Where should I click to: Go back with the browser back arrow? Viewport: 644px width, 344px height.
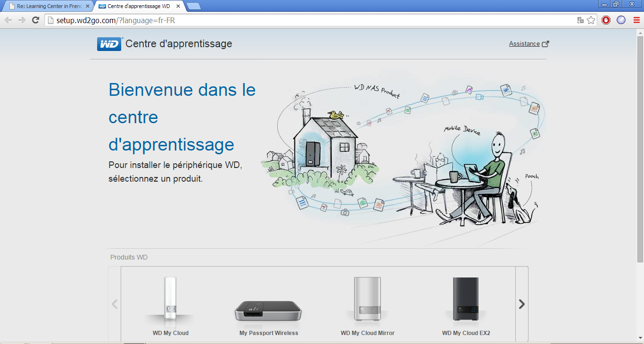click(8, 20)
